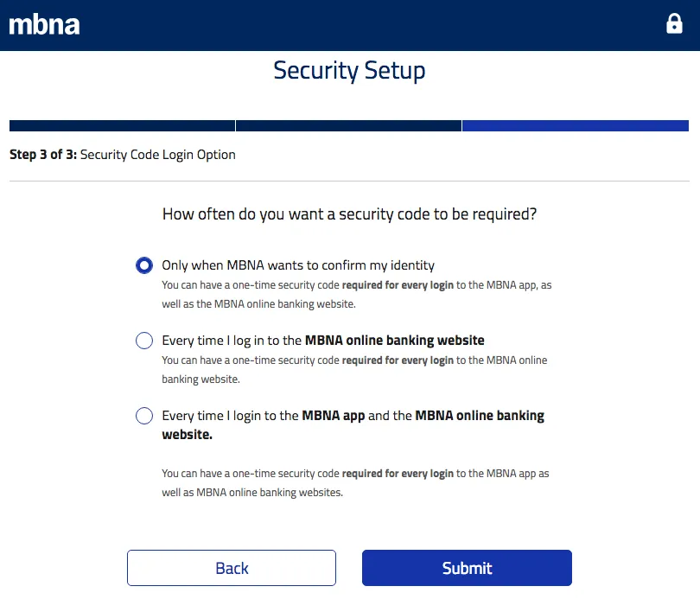Choose the 'MBNA online banking website' only radio button
The image size is (700, 612).
coord(144,341)
